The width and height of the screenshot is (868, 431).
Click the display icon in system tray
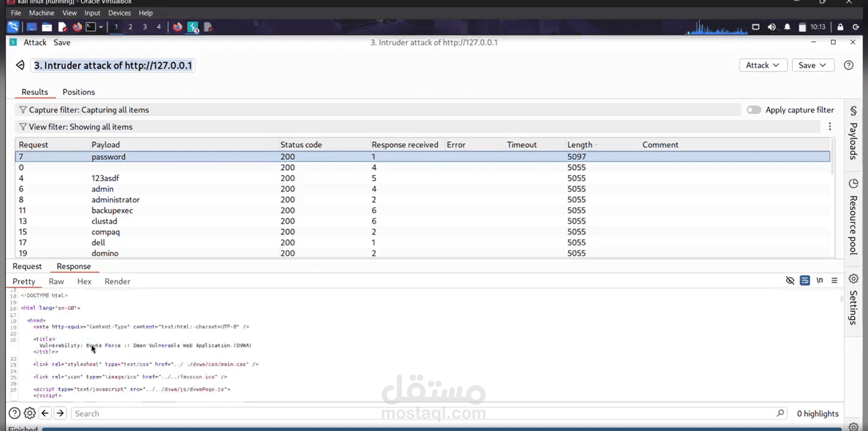[x=756, y=27]
